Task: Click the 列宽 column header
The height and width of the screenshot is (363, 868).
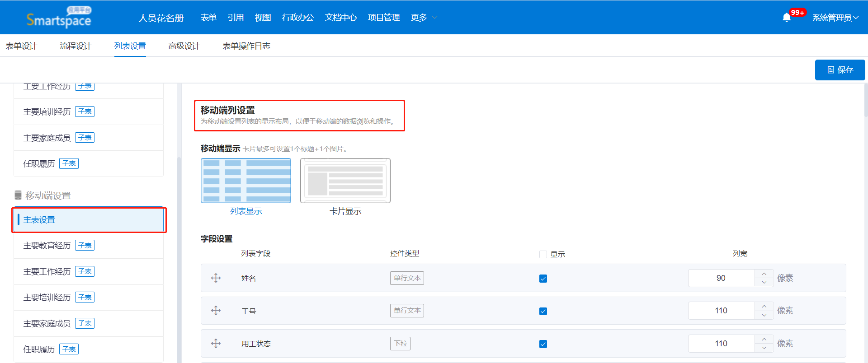Action: [740, 254]
